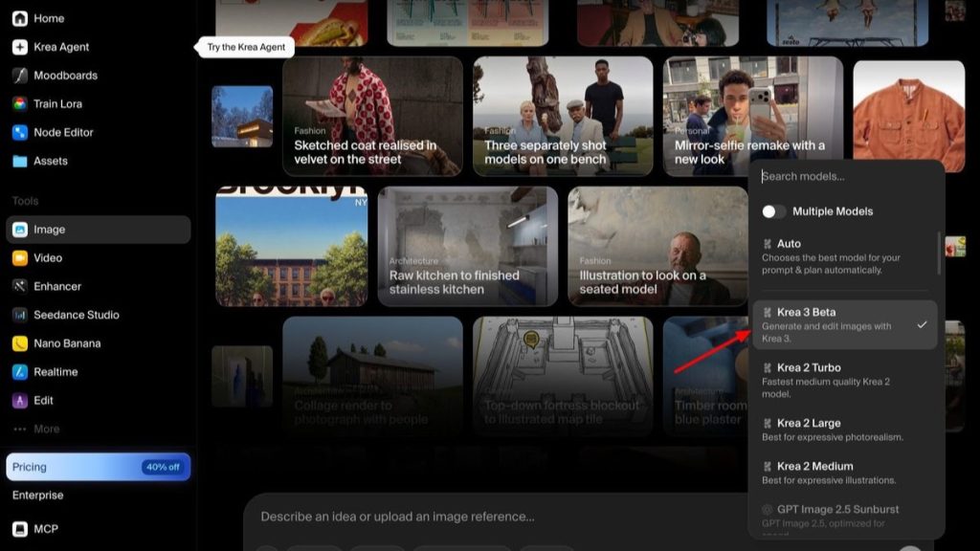Click Try the Krea Agent tooltip
Image resolution: width=980 pixels, height=551 pixels.
coord(246,47)
